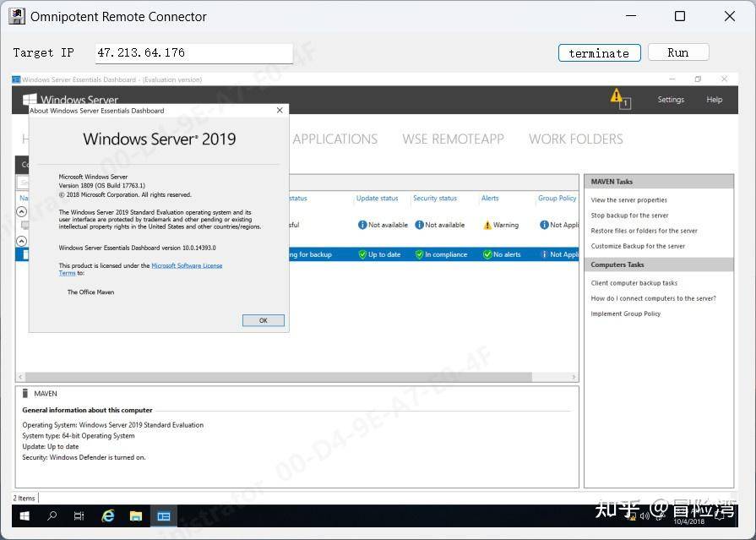Click the volume speaker tray icon
Image resolution: width=756 pixels, height=540 pixels.
point(645,515)
